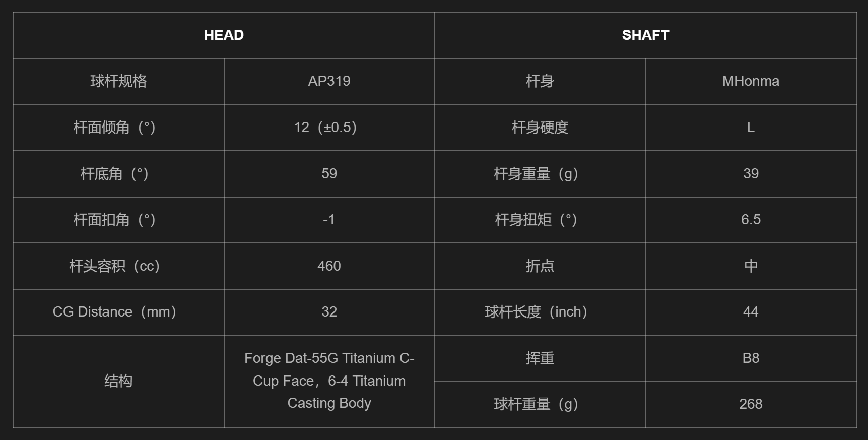This screenshot has height=440, width=868.
Task: Click the torque value 6.5
Action: pyautogui.click(x=751, y=220)
